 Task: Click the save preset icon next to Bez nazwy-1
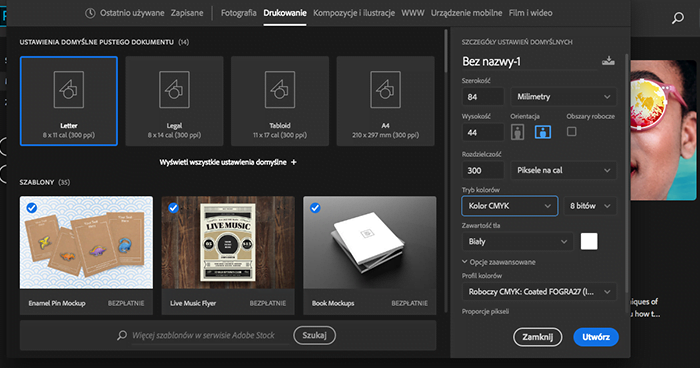(608, 60)
